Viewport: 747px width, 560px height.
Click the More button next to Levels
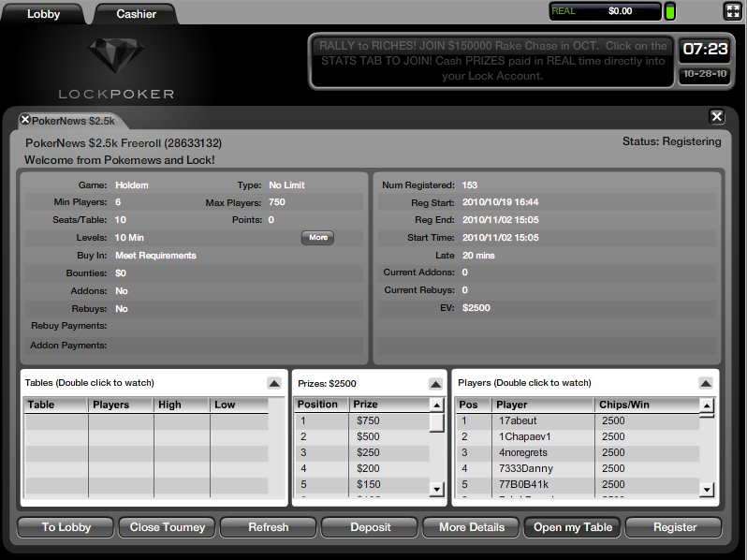coord(317,237)
